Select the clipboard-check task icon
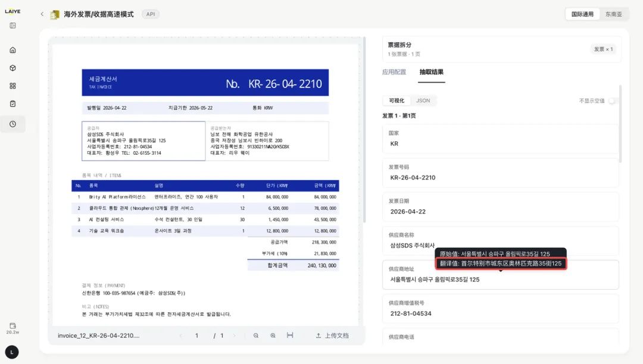This screenshot has width=643, height=364. pyautogui.click(x=13, y=104)
